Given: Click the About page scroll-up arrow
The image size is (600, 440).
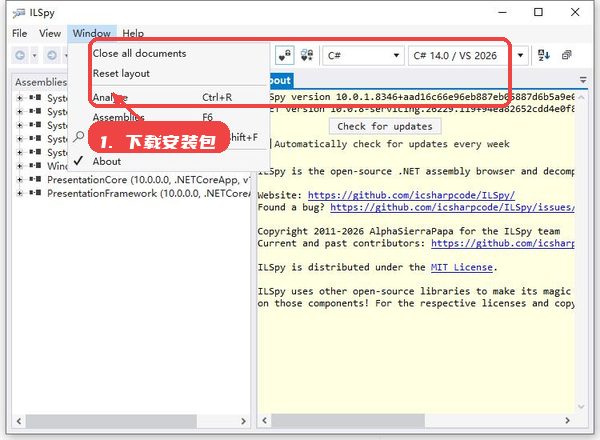Looking at the screenshot, I should [x=581, y=97].
